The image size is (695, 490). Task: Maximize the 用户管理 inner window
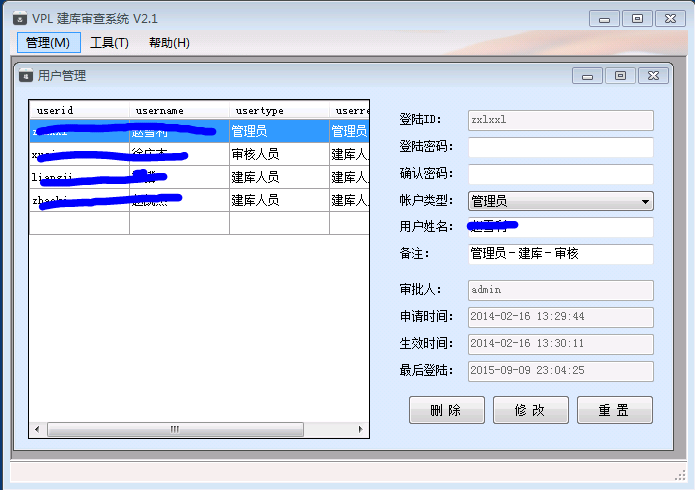pyautogui.click(x=620, y=76)
